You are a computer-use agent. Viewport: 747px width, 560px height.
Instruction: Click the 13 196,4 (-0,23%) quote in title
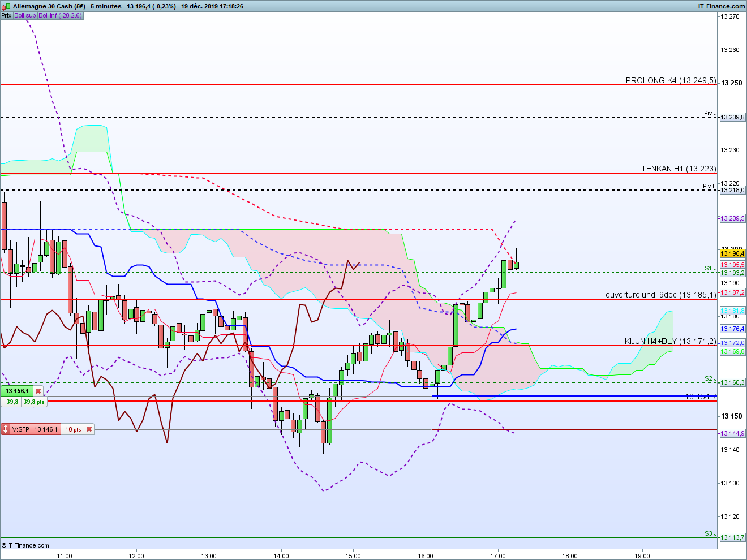(151, 6)
